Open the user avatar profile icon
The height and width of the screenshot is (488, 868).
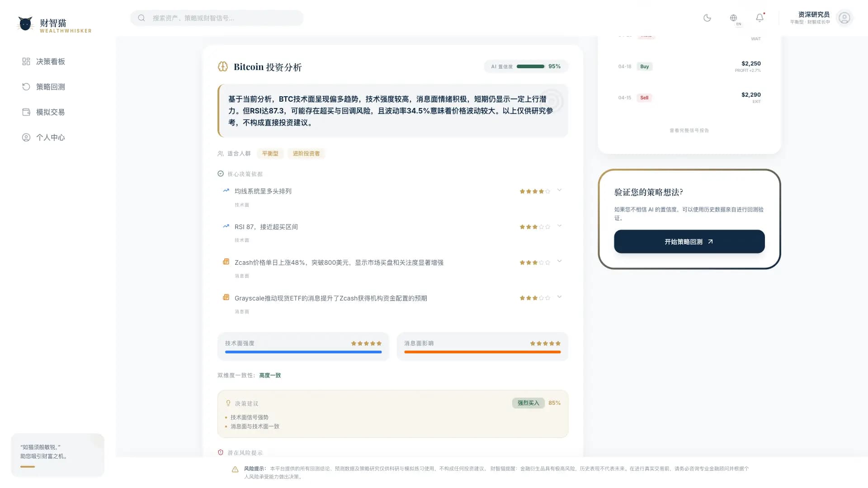click(x=844, y=18)
